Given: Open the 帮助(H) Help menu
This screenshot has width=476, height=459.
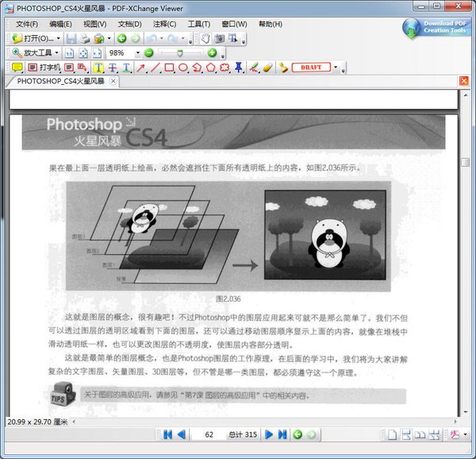Looking at the screenshot, I should (271, 24).
